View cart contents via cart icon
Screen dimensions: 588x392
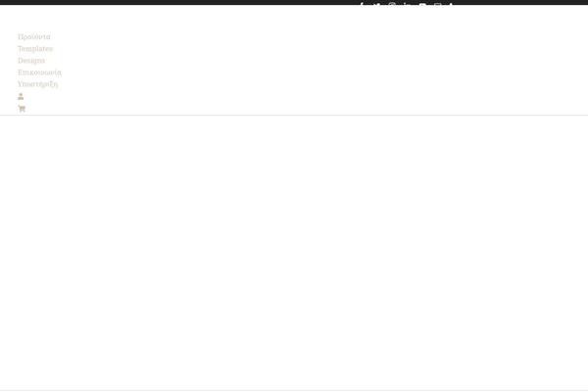coord(22,109)
